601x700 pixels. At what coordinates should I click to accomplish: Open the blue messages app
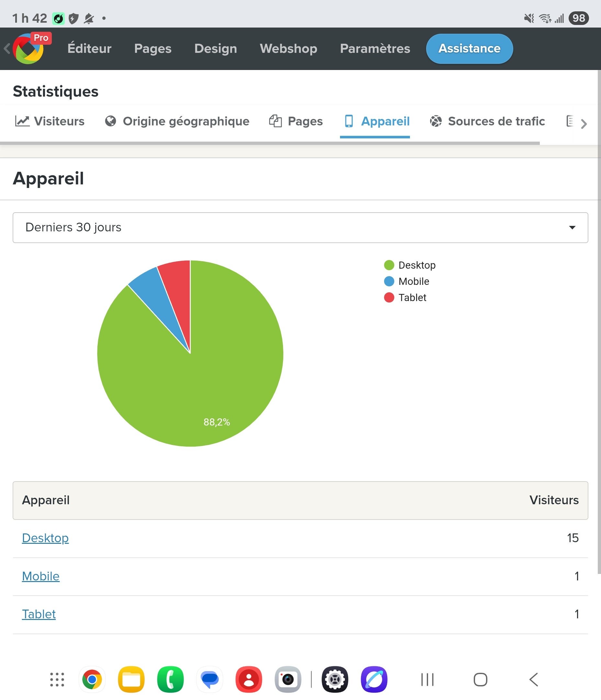(x=209, y=679)
